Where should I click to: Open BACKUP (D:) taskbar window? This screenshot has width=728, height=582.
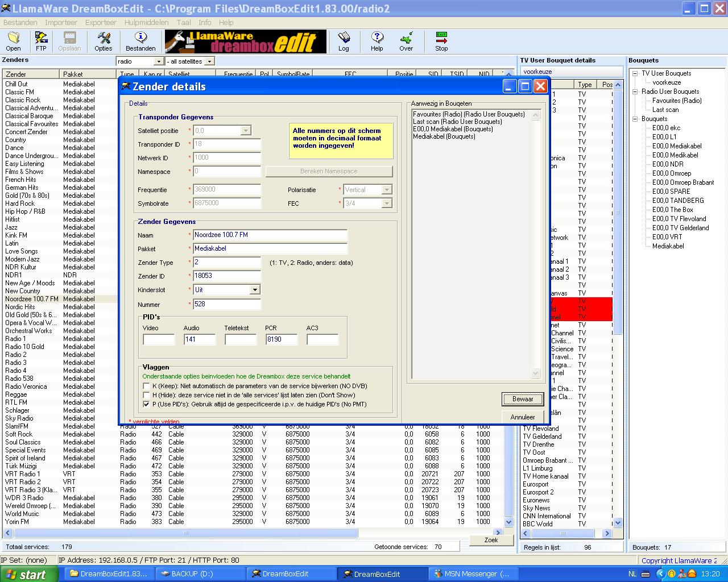click(199, 574)
